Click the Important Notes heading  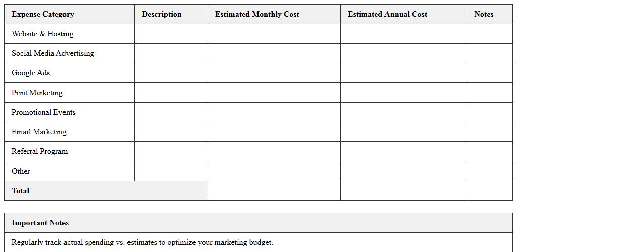(x=40, y=223)
